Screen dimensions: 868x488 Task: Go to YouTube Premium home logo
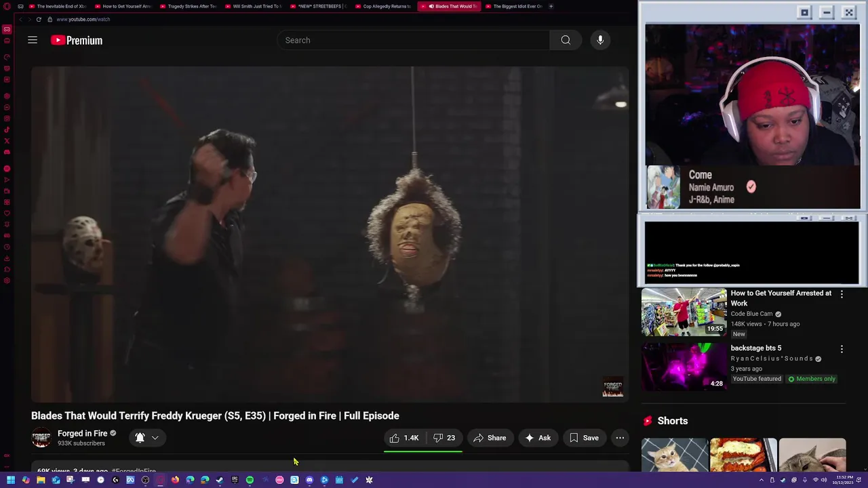click(76, 40)
